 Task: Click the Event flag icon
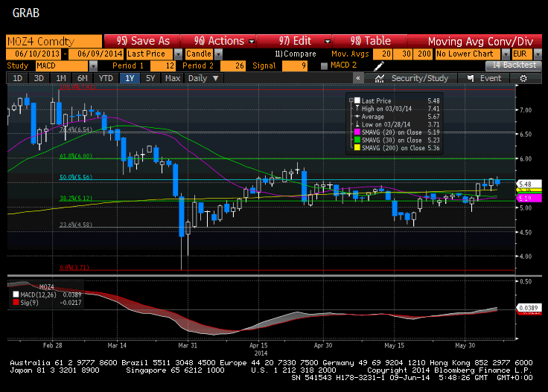click(471, 79)
